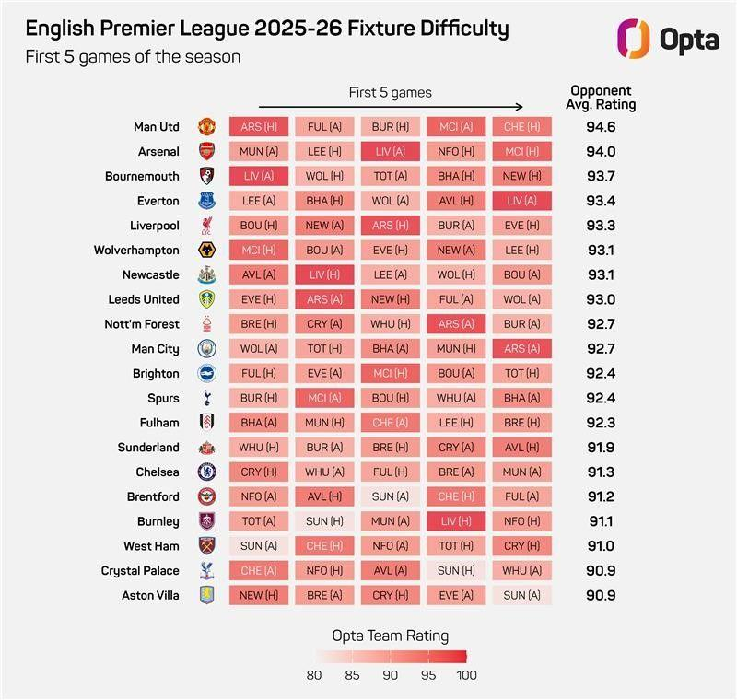Select the Man City club badge
Screen dimensions: 737x700
[x=206, y=348]
